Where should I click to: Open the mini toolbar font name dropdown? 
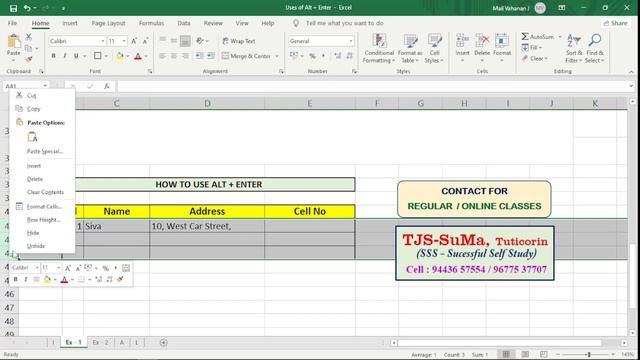tap(37, 268)
